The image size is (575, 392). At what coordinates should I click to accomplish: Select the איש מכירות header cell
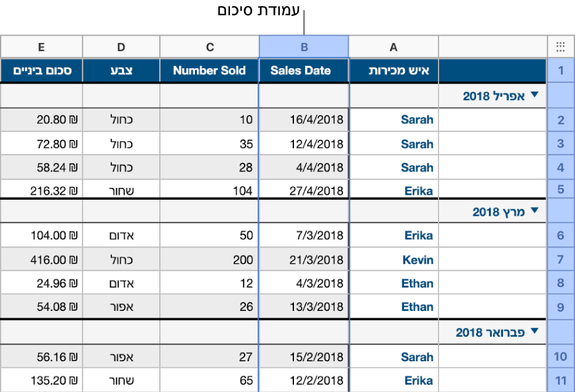click(393, 71)
